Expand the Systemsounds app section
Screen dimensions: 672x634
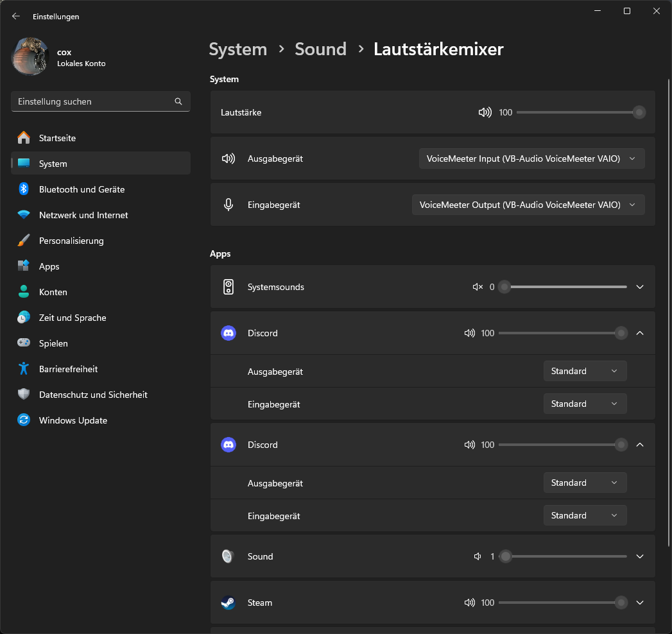640,287
